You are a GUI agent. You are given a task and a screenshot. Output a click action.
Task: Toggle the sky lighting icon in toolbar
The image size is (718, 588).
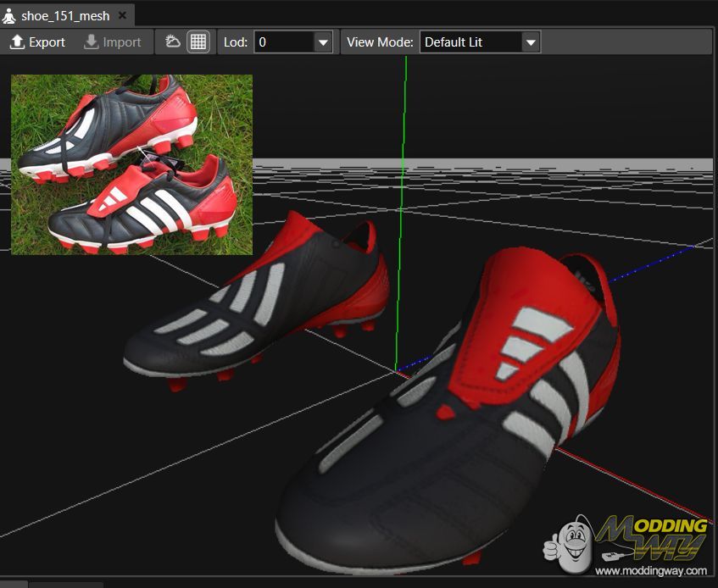pyautogui.click(x=173, y=42)
